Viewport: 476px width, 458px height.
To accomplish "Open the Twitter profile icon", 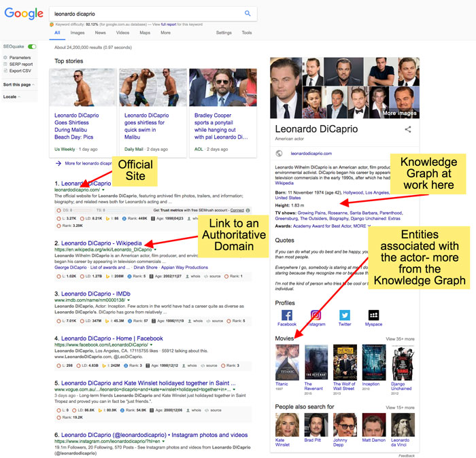I will (345, 315).
